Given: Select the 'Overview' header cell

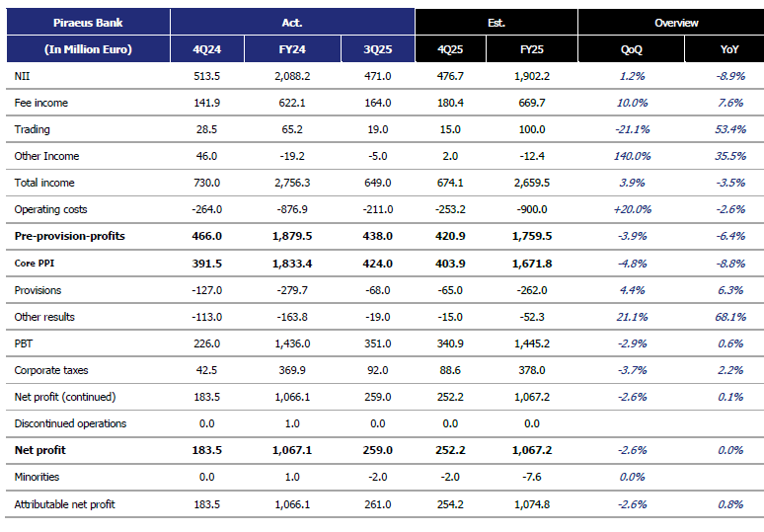Looking at the screenshot, I should [676, 22].
